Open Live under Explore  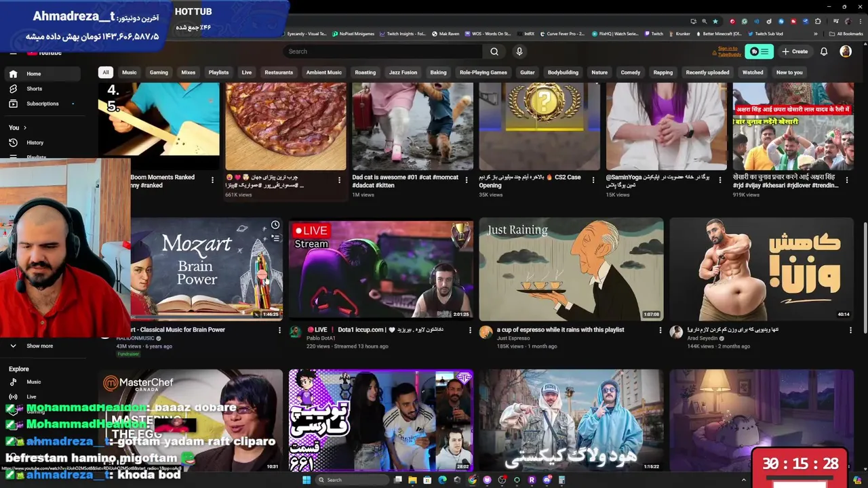[x=44, y=396]
